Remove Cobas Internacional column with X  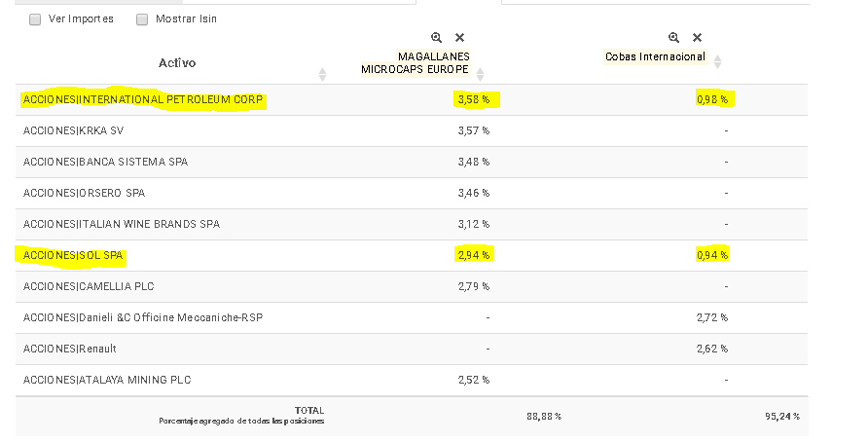point(697,37)
